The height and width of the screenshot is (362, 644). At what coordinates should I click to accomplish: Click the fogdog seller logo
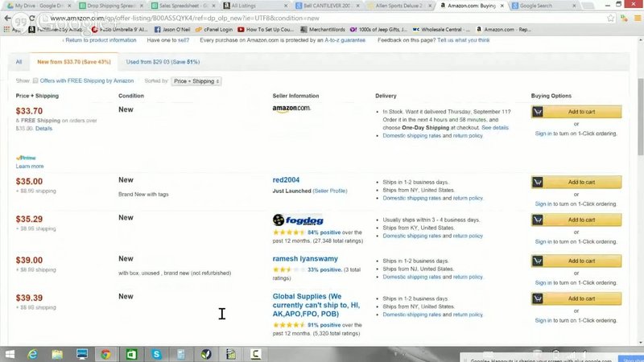pyautogui.click(x=298, y=220)
